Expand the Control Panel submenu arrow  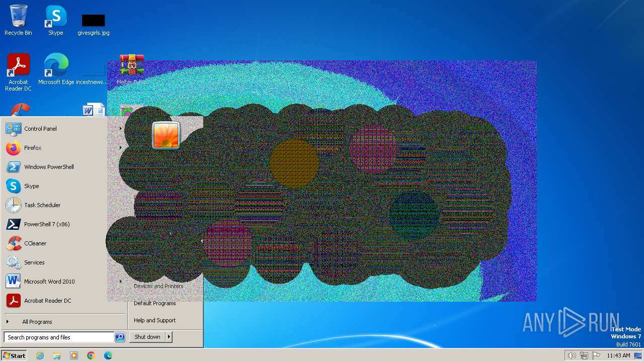[120, 129]
